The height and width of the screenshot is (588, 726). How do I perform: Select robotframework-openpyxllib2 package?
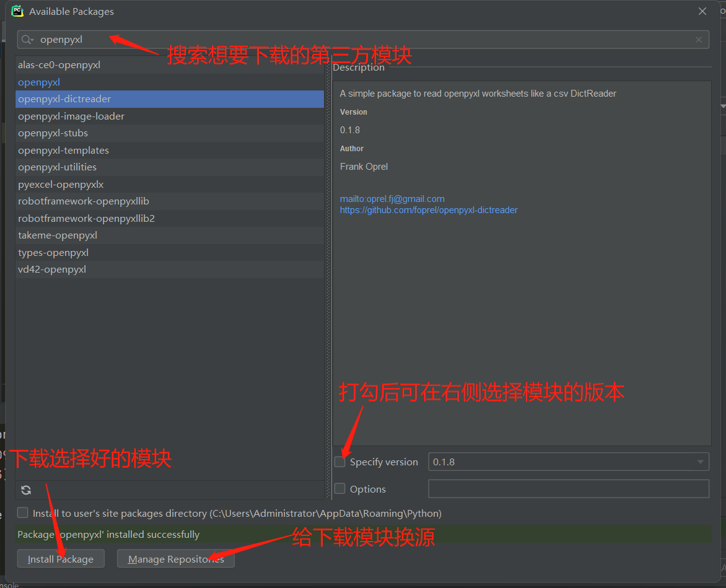click(170, 219)
